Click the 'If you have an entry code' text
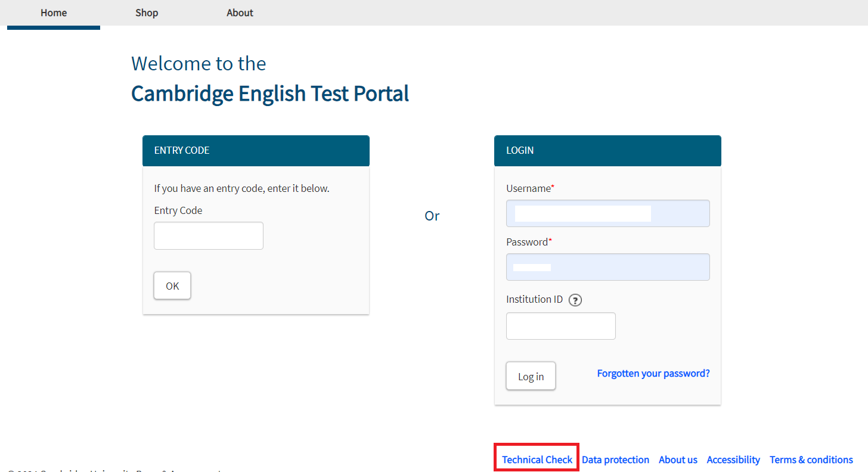 241,188
